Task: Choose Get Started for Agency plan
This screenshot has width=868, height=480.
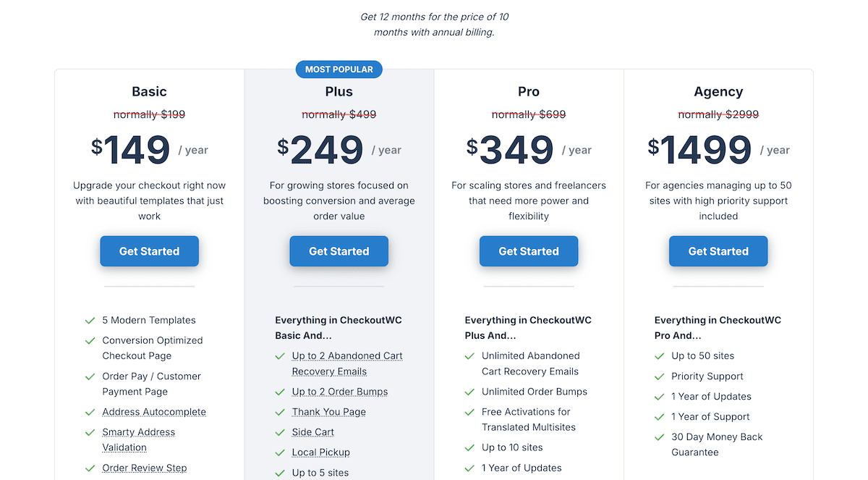Action: click(x=718, y=251)
